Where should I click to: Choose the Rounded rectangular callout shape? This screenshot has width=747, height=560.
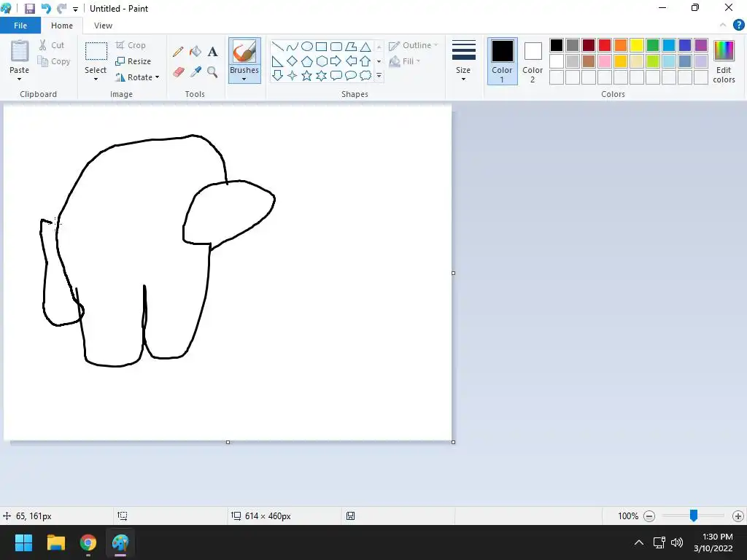click(x=336, y=75)
